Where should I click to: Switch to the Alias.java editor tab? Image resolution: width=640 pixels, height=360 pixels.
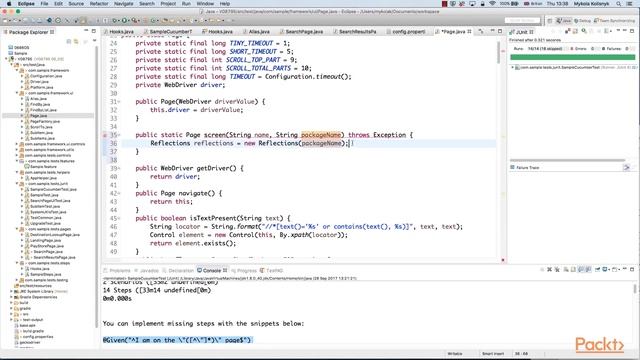(x=256, y=31)
